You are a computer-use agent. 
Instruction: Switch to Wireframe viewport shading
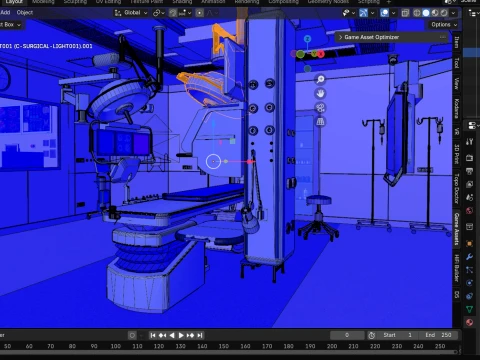click(x=417, y=13)
